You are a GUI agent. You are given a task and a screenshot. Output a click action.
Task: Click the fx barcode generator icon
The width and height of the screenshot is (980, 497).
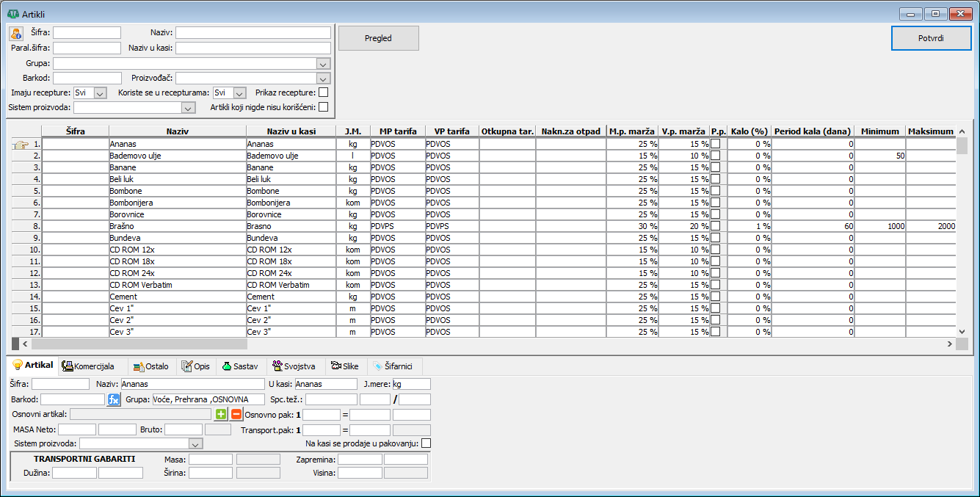[x=114, y=399]
